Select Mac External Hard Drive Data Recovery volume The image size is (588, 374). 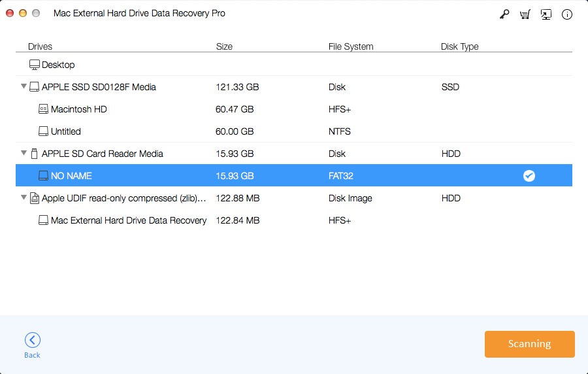[293, 220]
